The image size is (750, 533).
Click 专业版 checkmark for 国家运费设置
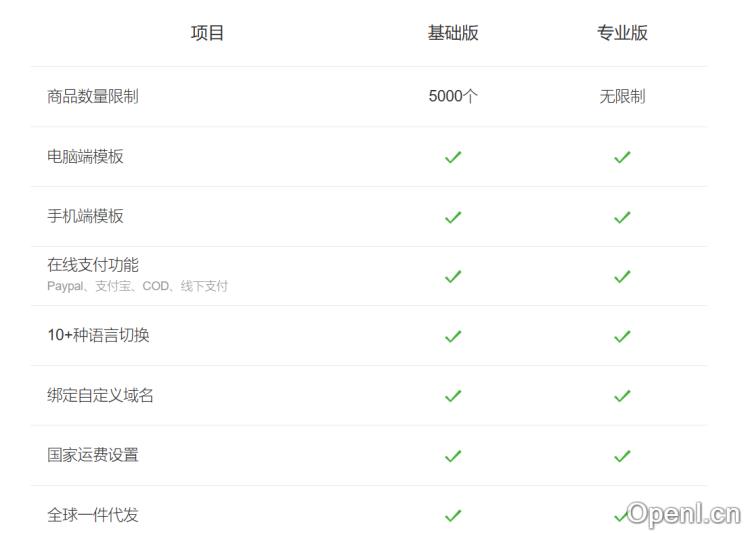pos(622,456)
